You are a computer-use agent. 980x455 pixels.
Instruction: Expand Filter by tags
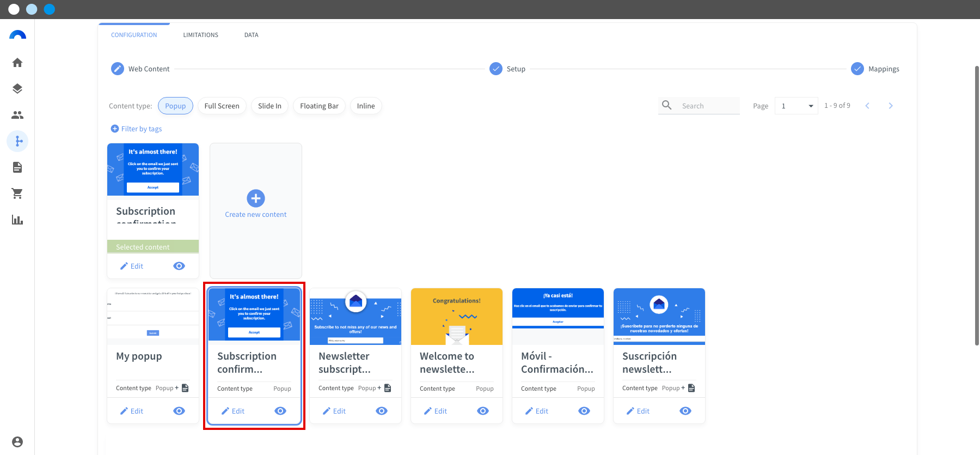pos(136,129)
